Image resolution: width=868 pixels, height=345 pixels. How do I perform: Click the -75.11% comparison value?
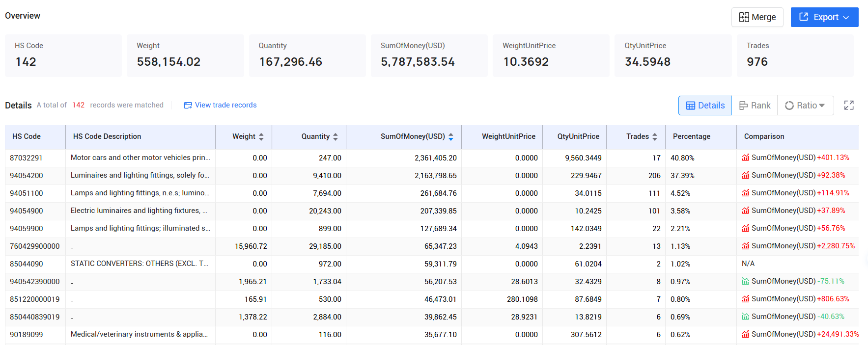click(x=831, y=281)
